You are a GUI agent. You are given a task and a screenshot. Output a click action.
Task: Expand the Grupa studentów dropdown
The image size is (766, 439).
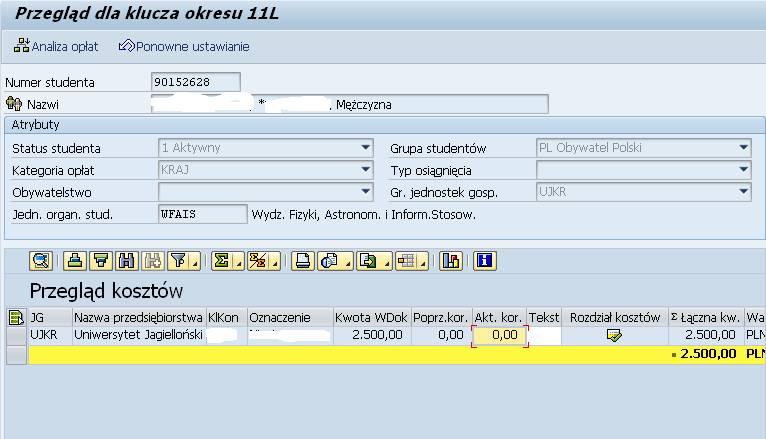coord(744,147)
